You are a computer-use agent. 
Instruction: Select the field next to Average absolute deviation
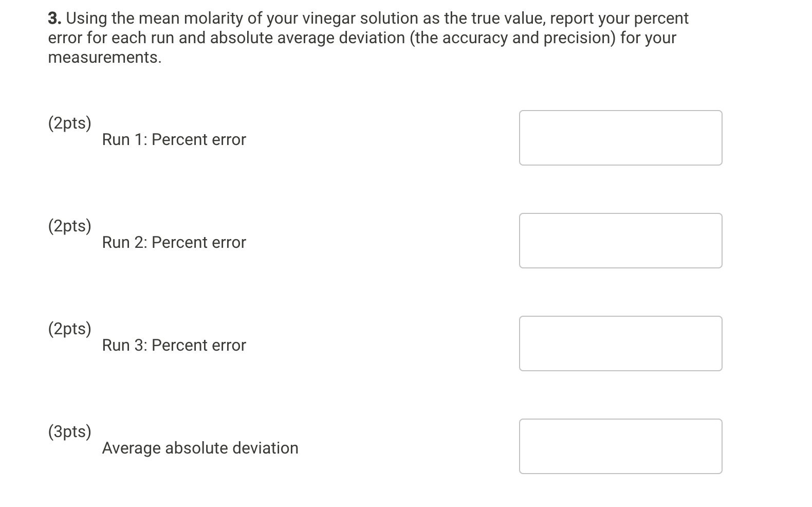(x=621, y=446)
